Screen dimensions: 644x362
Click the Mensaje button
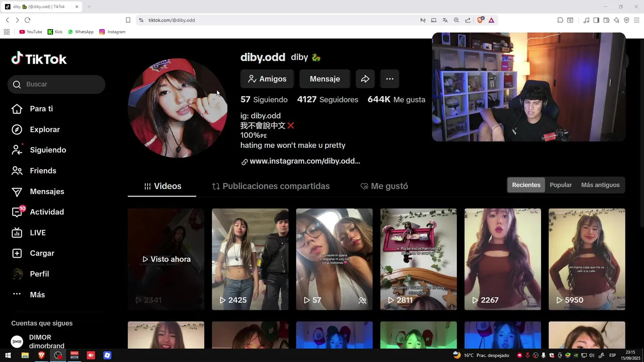(x=325, y=79)
